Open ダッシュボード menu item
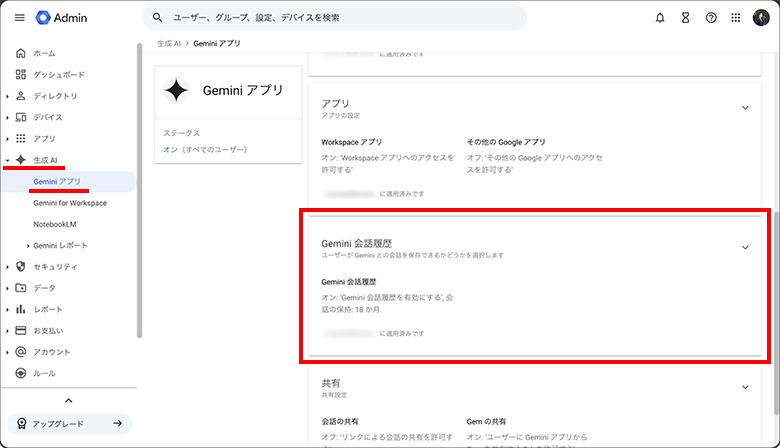This screenshot has width=780, height=448. click(59, 75)
